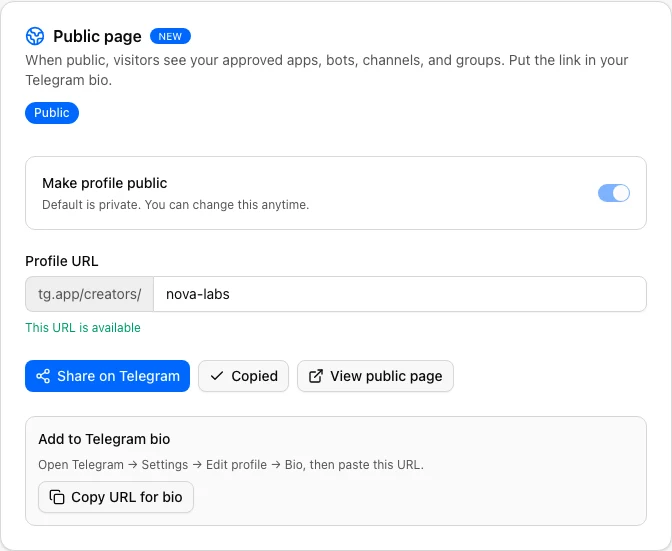Click the globe icon beside Public page

pyautogui.click(x=35, y=36)
